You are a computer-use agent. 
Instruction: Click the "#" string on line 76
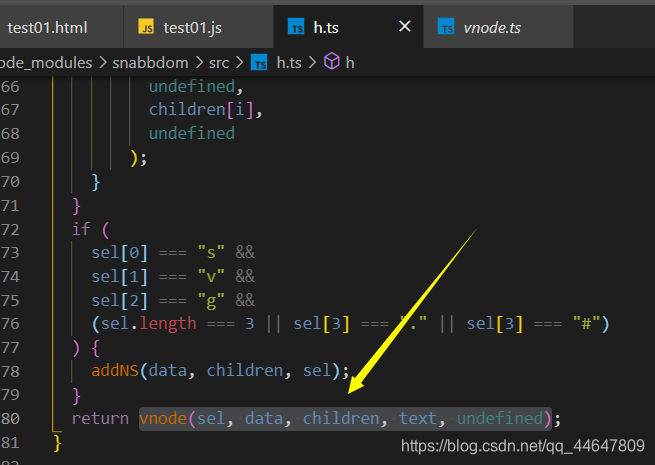pos(586,323)
